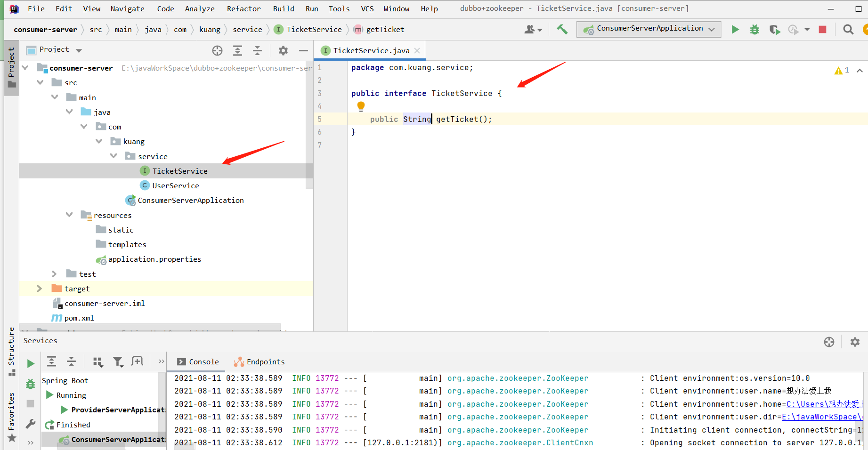868x450 pixels.
Task: Open the Refactor menu
Action: click(243, 8)
